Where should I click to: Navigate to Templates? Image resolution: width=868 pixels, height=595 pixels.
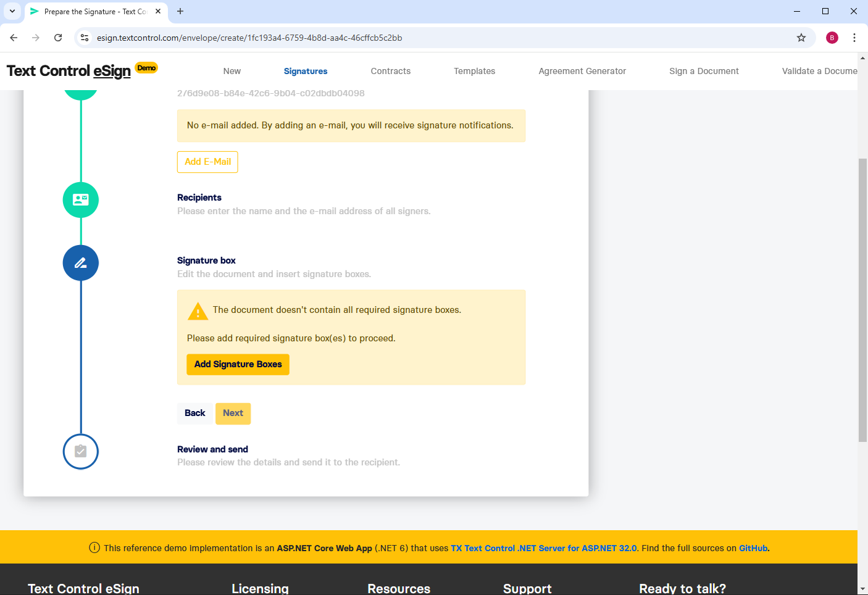pyautogui.click(x=475, y=71)
